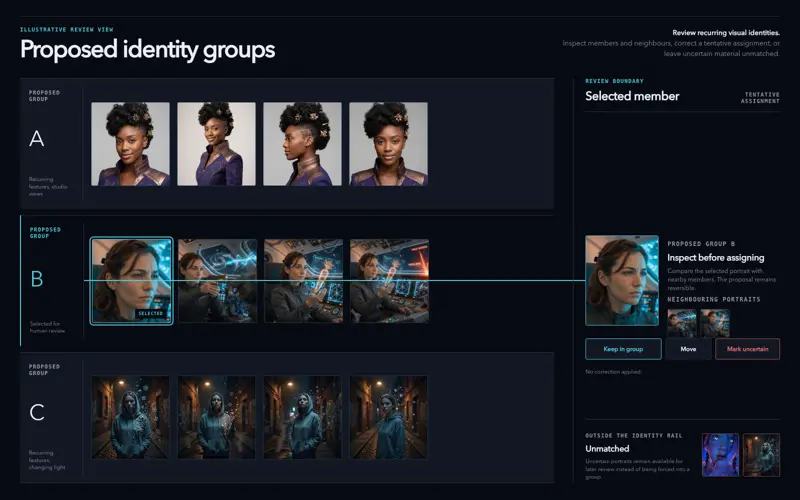Viewport: 800px width, 500px height.
Task: Click the 'Inspect before assigning' heading
Action: tap(716, 258)
